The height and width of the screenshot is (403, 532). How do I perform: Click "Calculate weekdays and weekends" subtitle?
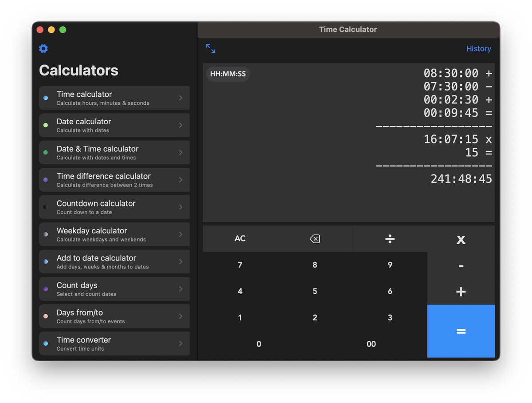point(101,240)
